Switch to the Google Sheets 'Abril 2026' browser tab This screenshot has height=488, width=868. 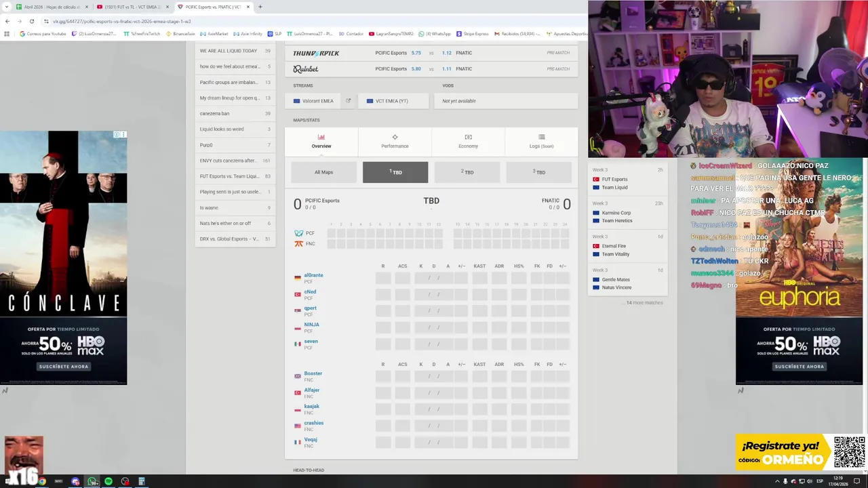[52, 7]
